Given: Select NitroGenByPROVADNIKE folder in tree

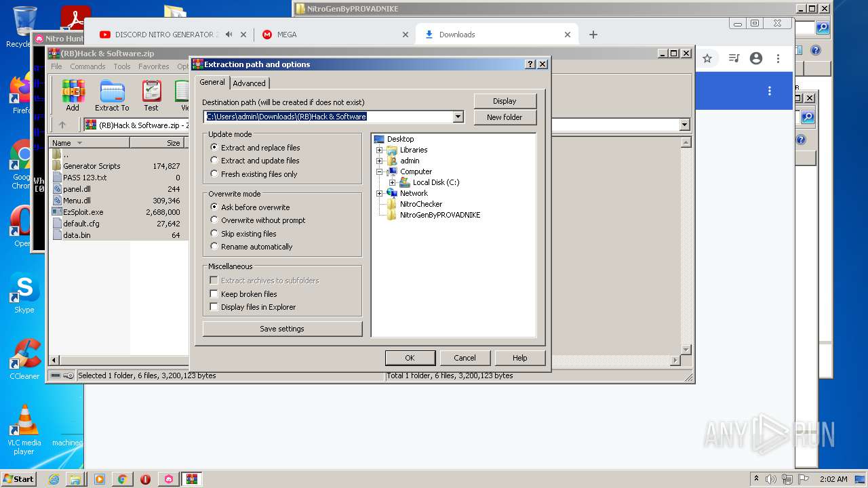Looking at the screenshot, I should pyautogui.click(x=439, y=215).
